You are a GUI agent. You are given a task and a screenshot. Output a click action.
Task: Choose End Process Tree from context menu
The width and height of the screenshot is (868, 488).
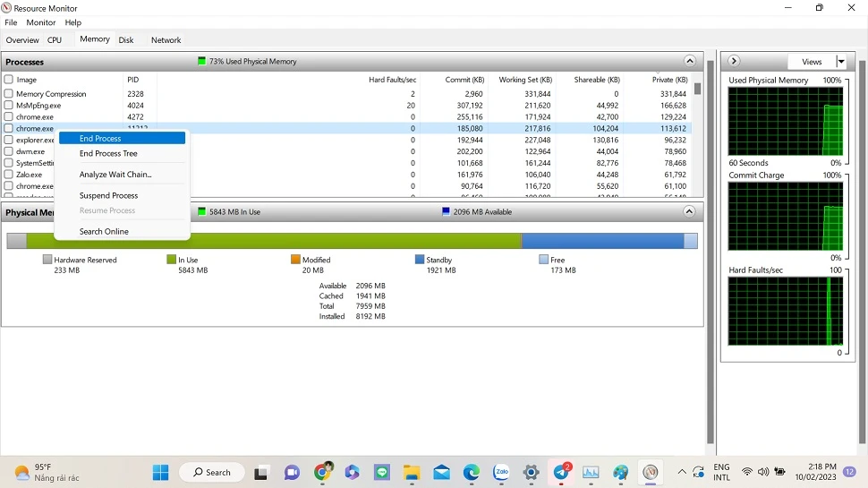click(x=108, y=154)
